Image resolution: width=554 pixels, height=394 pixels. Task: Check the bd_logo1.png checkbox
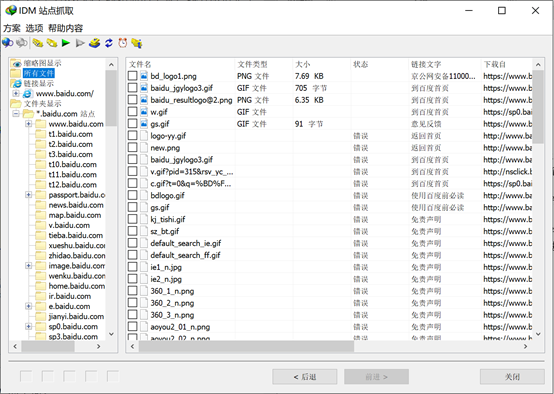click(132, 76)
